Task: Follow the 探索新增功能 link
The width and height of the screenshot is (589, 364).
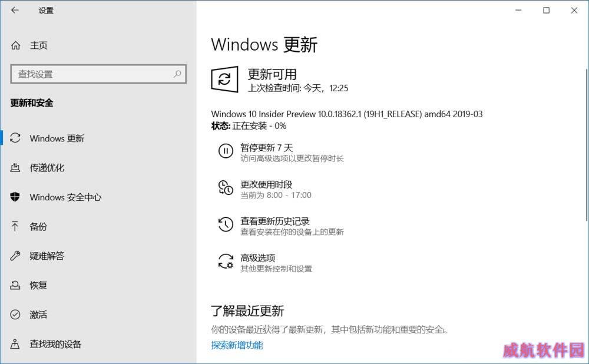Action: (x=237, y=345)
